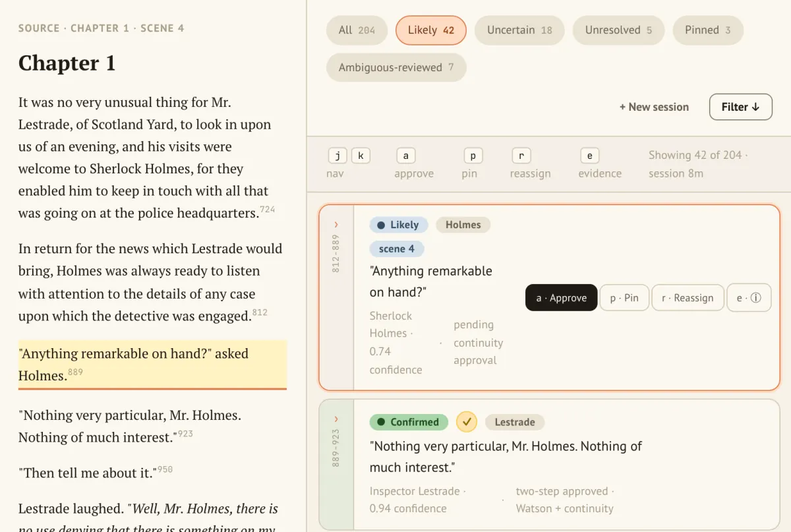Open the Filter dropdown
This screenshot has width=791, height=532.
[741, 107]
